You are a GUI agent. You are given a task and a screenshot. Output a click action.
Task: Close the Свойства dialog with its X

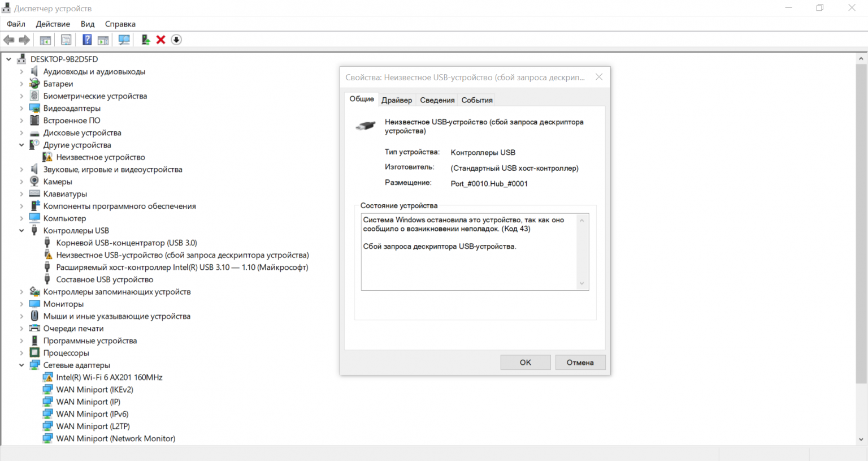coord(599,77)
